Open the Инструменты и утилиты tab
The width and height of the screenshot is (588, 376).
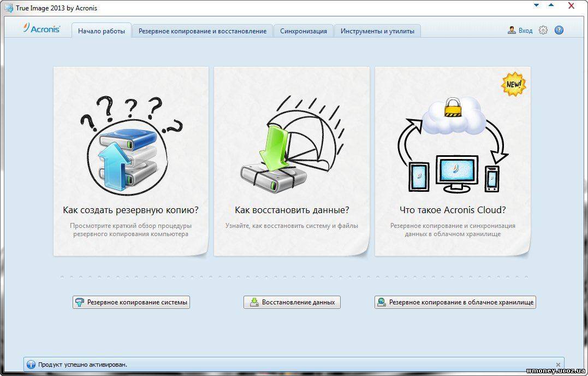pos(377,31)
